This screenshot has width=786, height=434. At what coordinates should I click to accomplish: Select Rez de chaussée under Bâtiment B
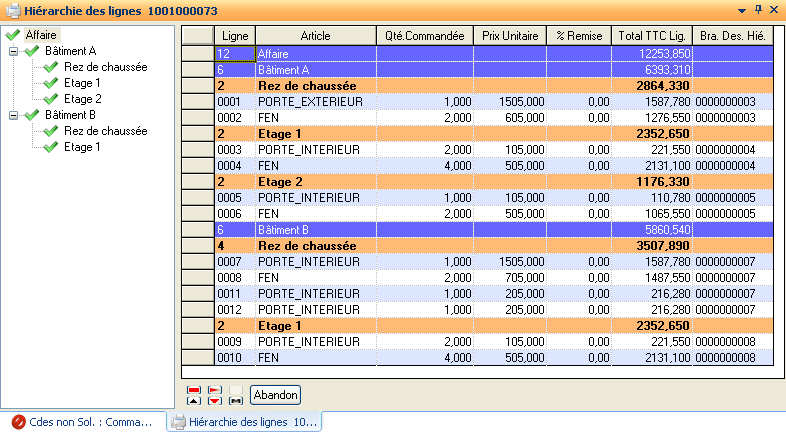pos(105,131)
